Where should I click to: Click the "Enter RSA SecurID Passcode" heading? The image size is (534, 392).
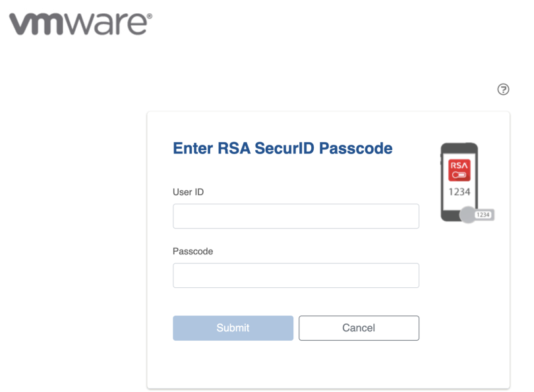coord(282,148)
